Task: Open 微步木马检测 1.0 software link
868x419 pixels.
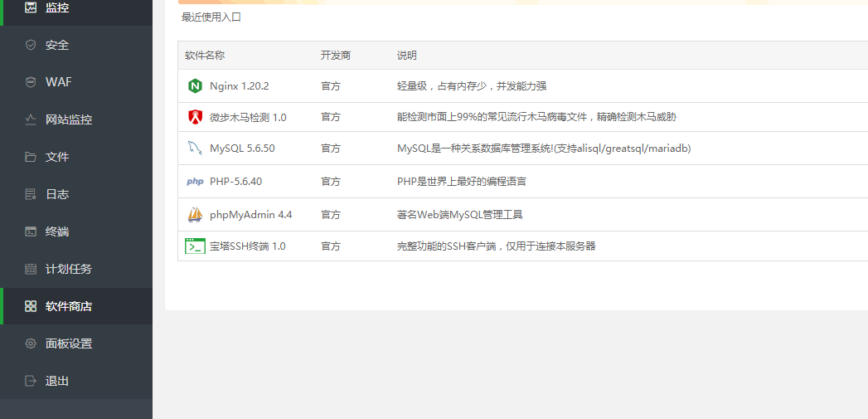Action: point(248,117)
